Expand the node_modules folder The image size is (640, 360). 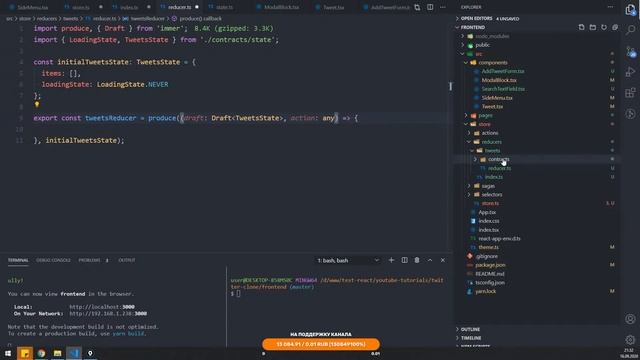[x=492, y=36]
